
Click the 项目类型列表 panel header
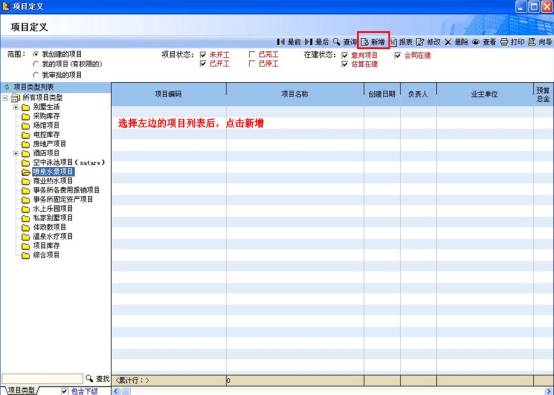(56, 87)
